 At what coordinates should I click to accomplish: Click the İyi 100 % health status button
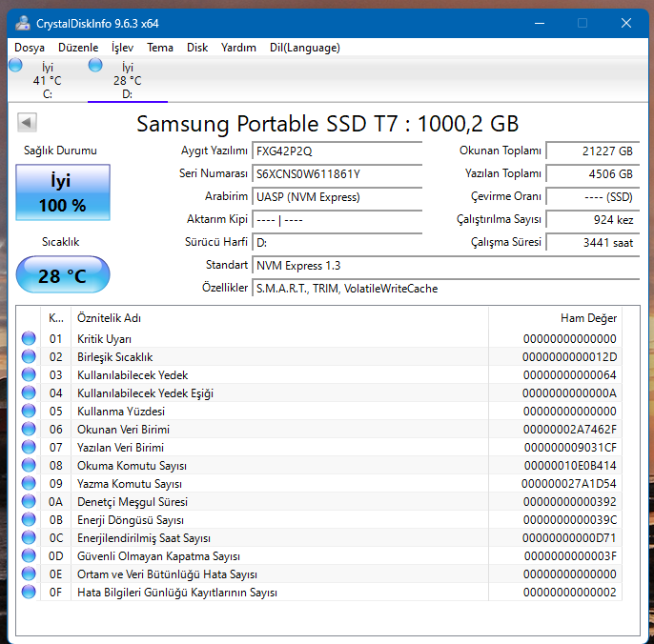(63, 192)
